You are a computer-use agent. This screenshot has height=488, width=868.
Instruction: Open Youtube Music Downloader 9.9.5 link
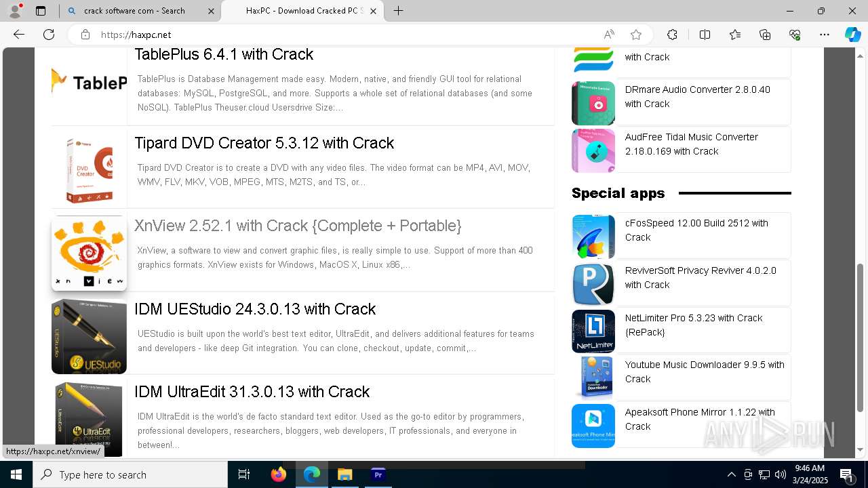coord(705,372)
